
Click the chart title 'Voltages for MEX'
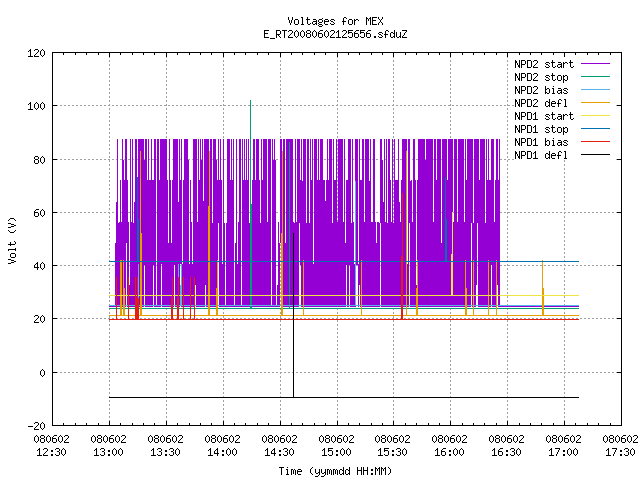click(x=335, y=21)
